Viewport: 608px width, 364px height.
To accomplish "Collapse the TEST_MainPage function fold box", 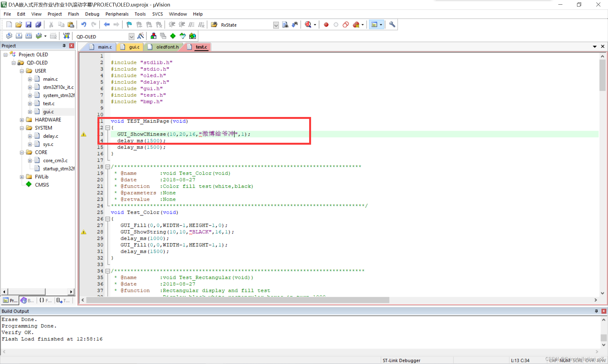I will coord(107,128).
